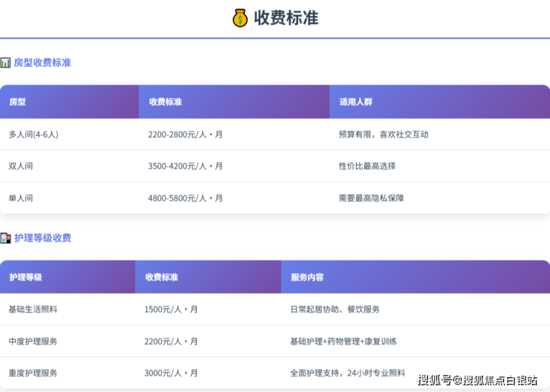Click the 护理等级 column header
This screenshot has width=550, height=392.
pyautogui.click(x=25, y=277)
